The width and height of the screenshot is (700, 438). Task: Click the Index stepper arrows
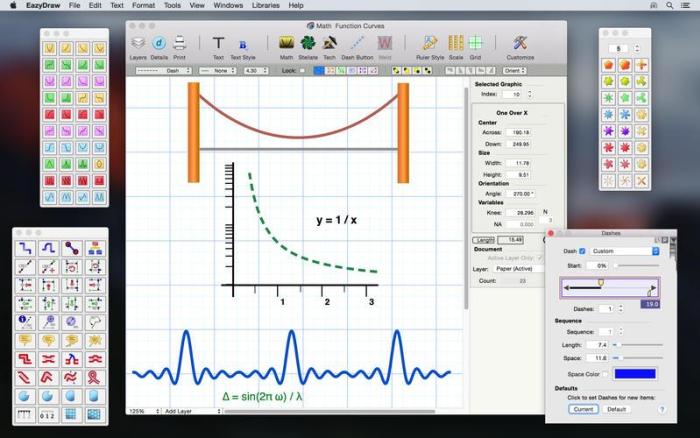tap(530, 94)
